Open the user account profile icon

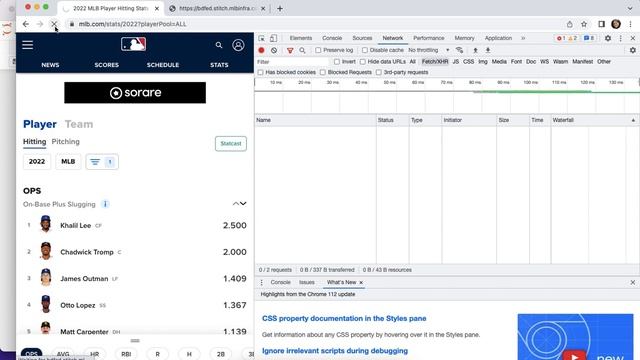[238, 45]
